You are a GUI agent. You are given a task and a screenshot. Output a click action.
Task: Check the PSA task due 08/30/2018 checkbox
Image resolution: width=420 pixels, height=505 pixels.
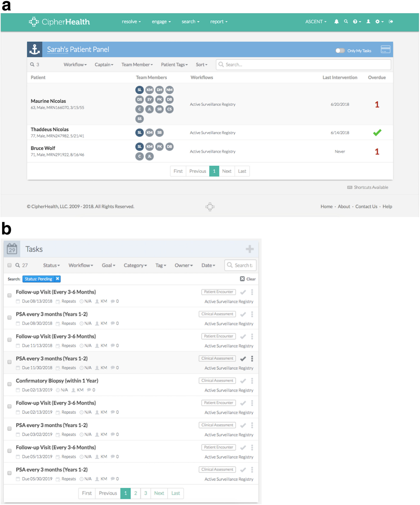pos(9,318)
